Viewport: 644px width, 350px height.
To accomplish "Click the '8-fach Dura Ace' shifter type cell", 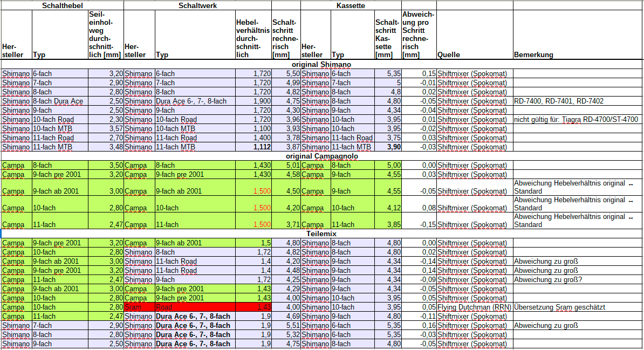I will 59,101.
